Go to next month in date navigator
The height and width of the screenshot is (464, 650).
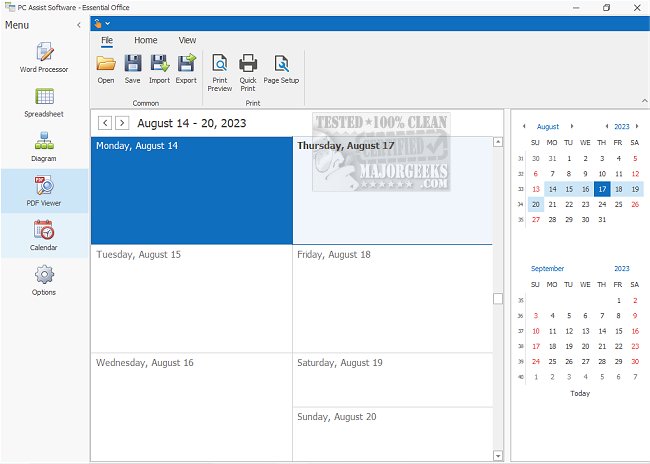[x=572, y=126]
